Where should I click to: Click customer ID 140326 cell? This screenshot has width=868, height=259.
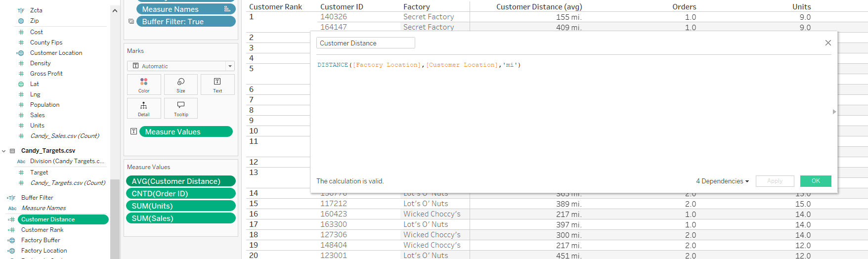pyautogui.click(x=334, y=17)
